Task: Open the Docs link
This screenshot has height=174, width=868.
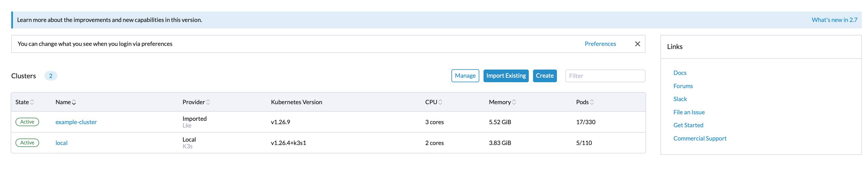Action: (x=680, y=73)
